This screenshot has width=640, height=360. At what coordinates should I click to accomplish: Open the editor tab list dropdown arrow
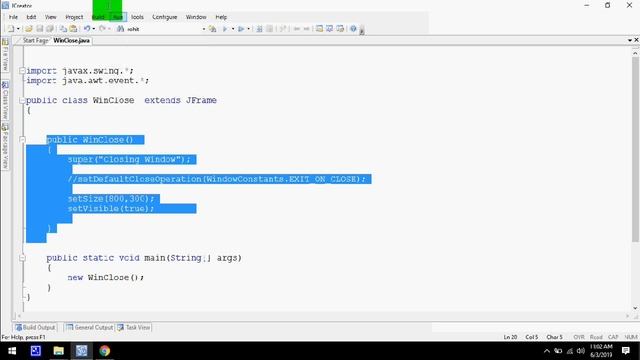tap(630, 40)
